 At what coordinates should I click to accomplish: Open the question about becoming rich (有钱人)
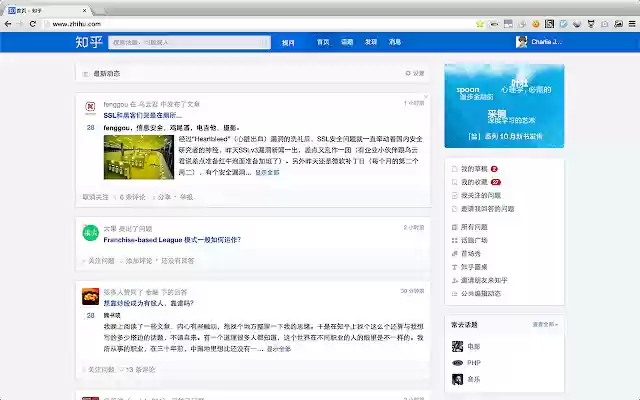(x=149, y=303)
